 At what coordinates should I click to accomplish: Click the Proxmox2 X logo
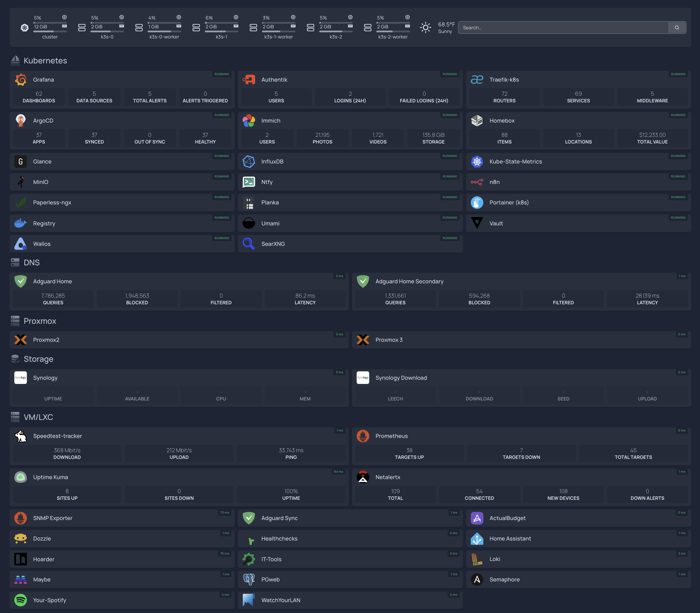point(20,340)
